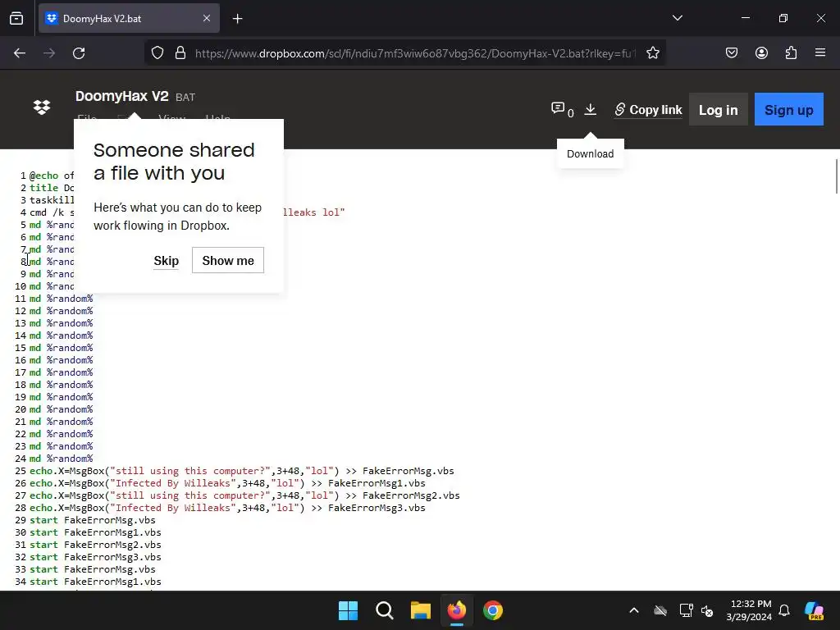Click line 26 writing FakeErrorMsg1.vbs
840x630 pixels.
click(227, 483)
